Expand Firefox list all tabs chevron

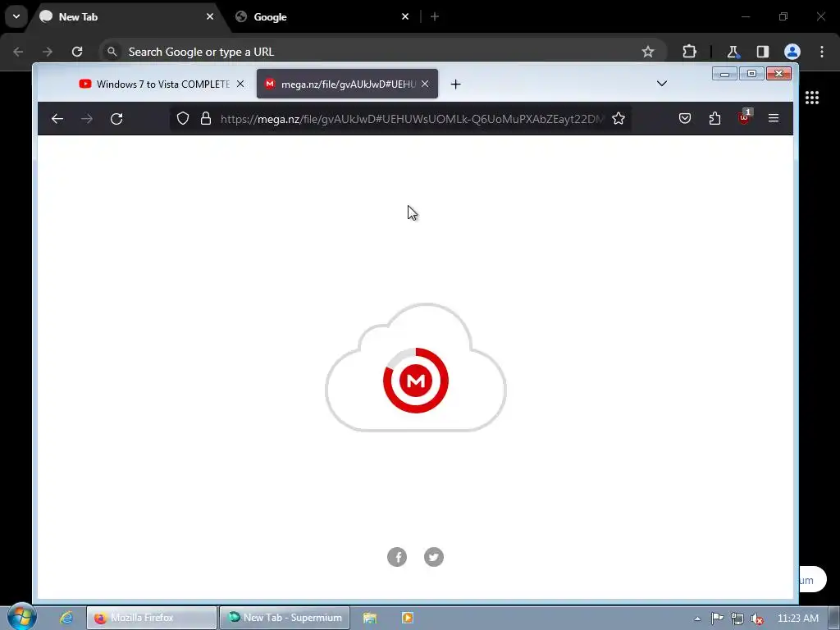662,84
